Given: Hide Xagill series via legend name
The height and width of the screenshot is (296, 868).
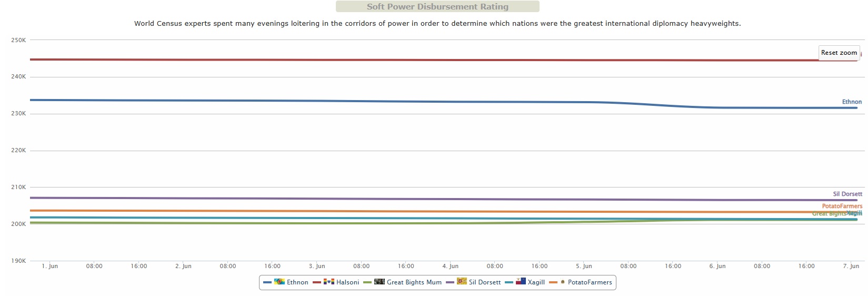Looking at the screenshot, I should [536, 282].
